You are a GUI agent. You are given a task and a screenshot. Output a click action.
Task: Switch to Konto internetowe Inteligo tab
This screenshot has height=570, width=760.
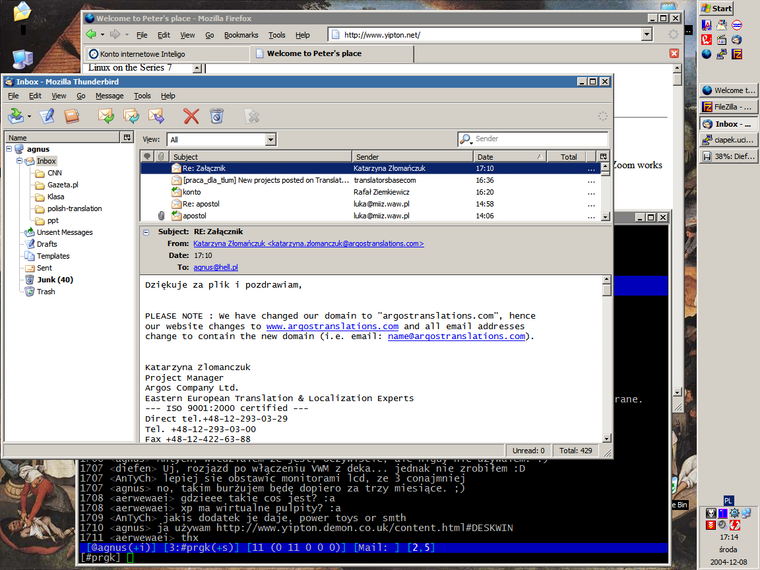[x=166, y=54]
